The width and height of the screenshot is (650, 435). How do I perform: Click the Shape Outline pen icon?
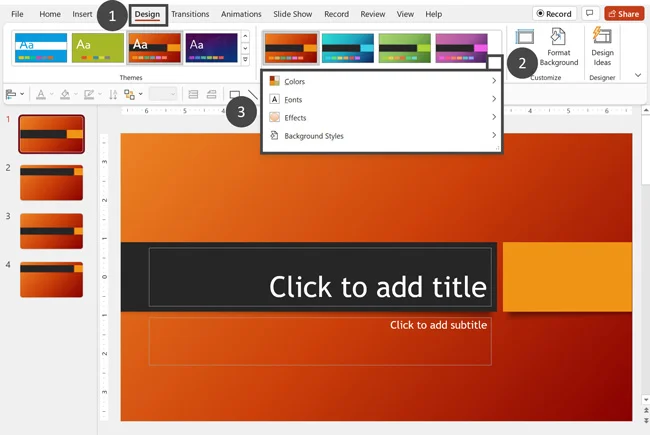pos(89,95)
